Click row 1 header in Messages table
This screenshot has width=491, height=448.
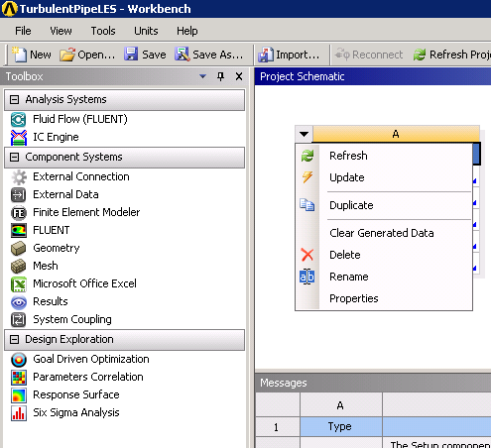click(x=278, y=427)
